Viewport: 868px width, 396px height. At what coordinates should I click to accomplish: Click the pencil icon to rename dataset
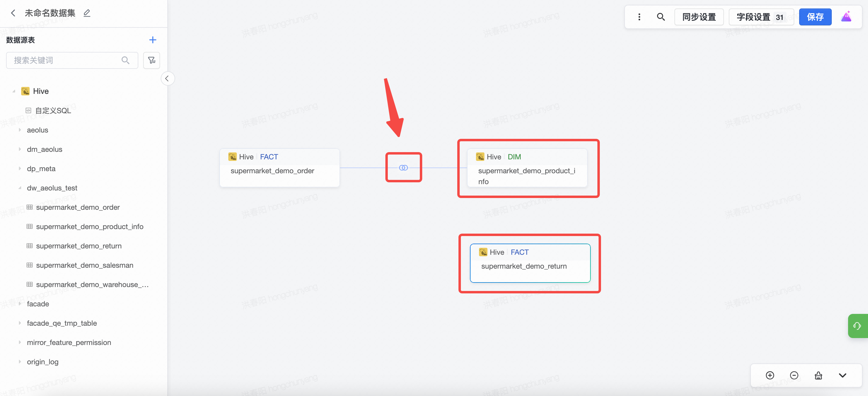[87, 13]
